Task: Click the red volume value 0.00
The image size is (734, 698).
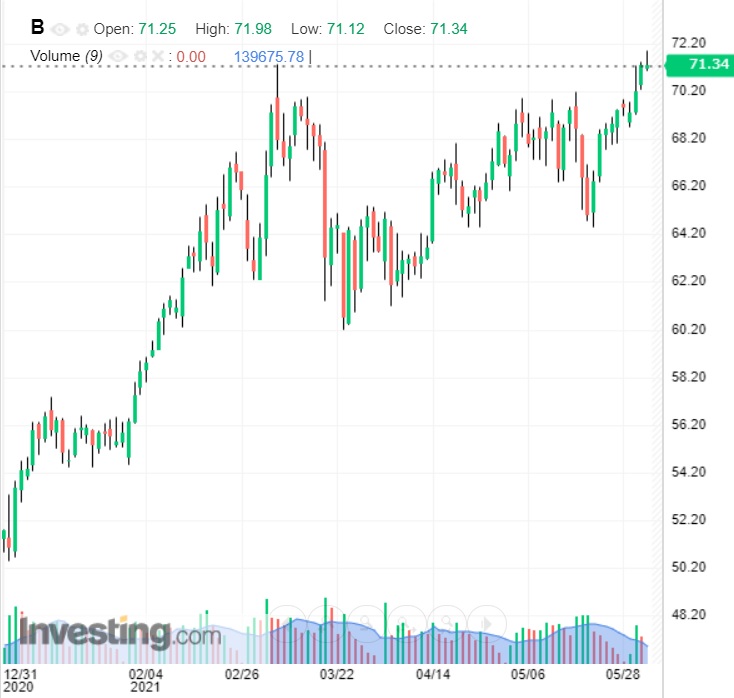Action: tap(191, 57)
